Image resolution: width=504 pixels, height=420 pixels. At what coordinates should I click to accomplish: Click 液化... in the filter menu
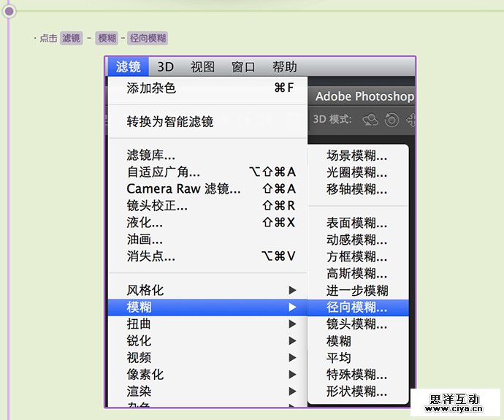tap(145, 223)
